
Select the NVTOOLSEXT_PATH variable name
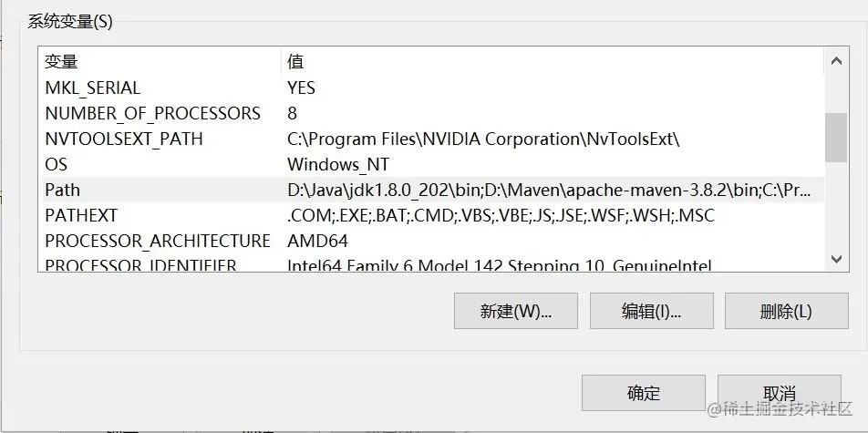tap(124, 139)
